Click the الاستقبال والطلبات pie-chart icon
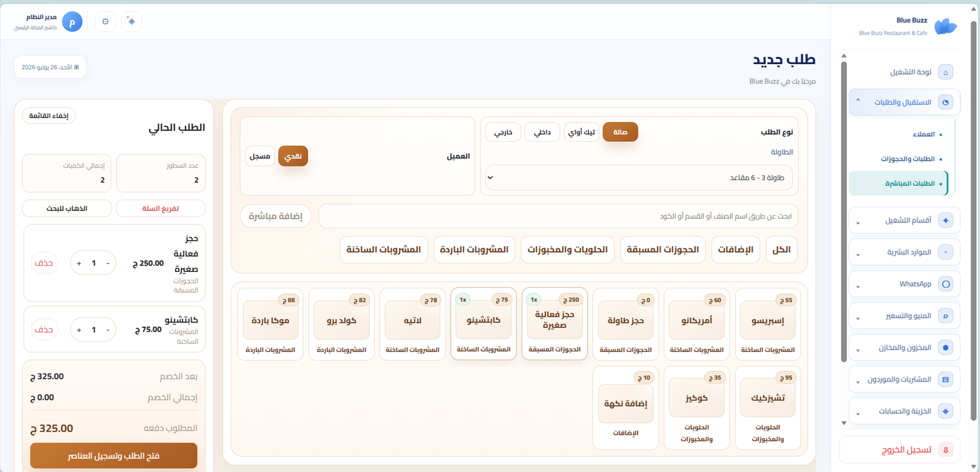 tap(945, 102)
